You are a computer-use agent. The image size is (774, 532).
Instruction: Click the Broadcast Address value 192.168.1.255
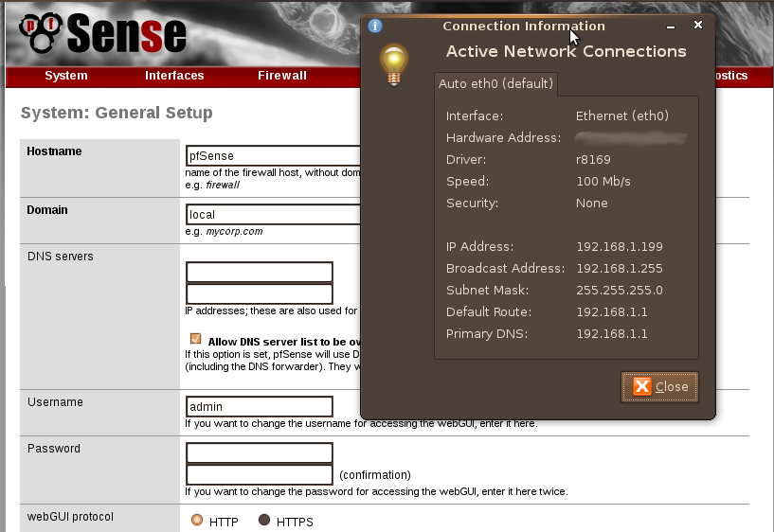point(620,268)
